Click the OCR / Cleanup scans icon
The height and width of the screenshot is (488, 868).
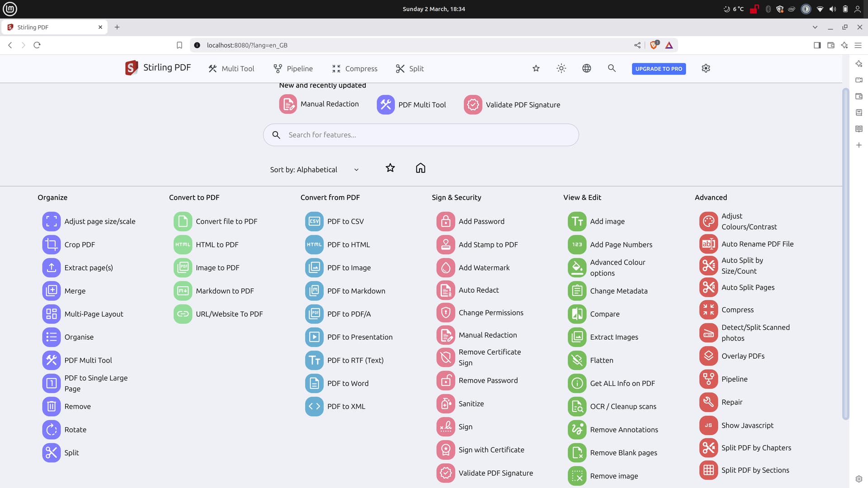point(577,407)
